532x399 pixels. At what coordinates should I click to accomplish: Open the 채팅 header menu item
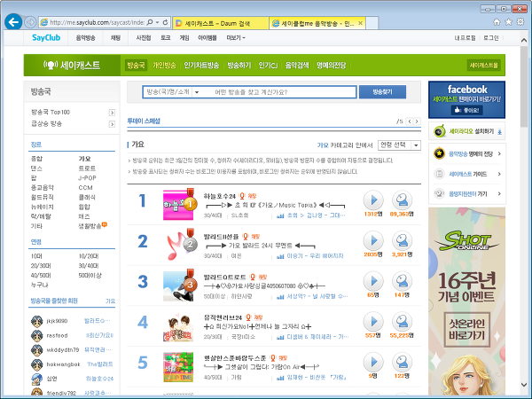pyautogui.click(x=115, y=38)
